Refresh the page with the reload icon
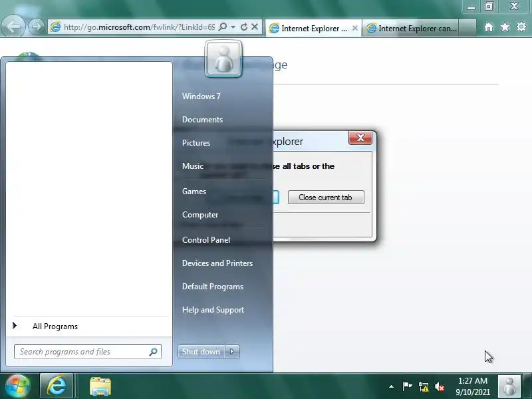The image size is (532, 399). coord(243,27)
